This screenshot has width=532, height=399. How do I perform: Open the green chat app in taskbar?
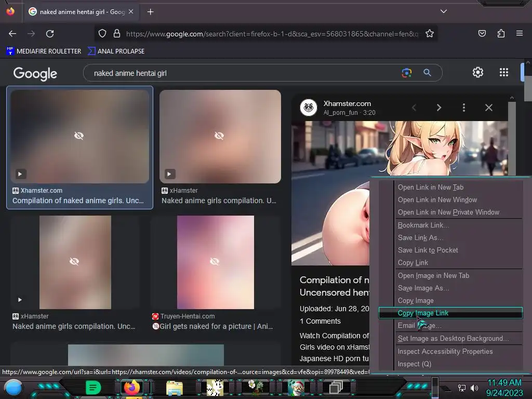pyautogui.click(x=94, y=388)
